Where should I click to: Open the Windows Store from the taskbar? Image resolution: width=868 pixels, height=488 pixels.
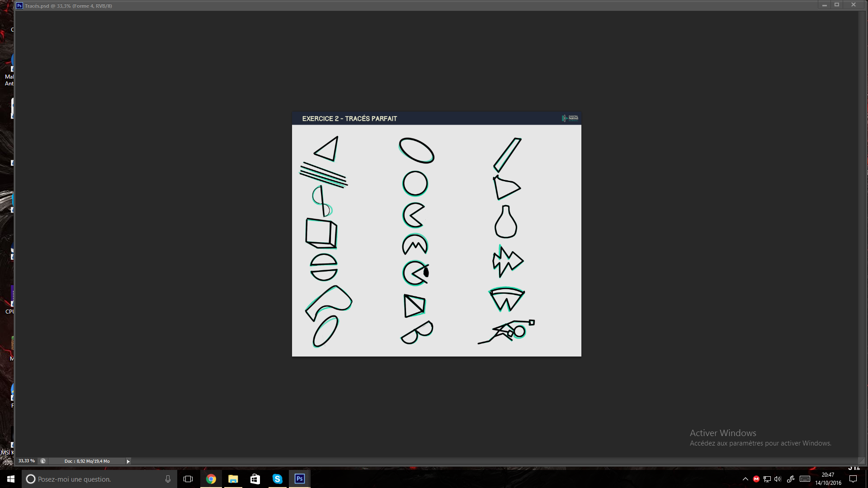[x=255, y=479]
